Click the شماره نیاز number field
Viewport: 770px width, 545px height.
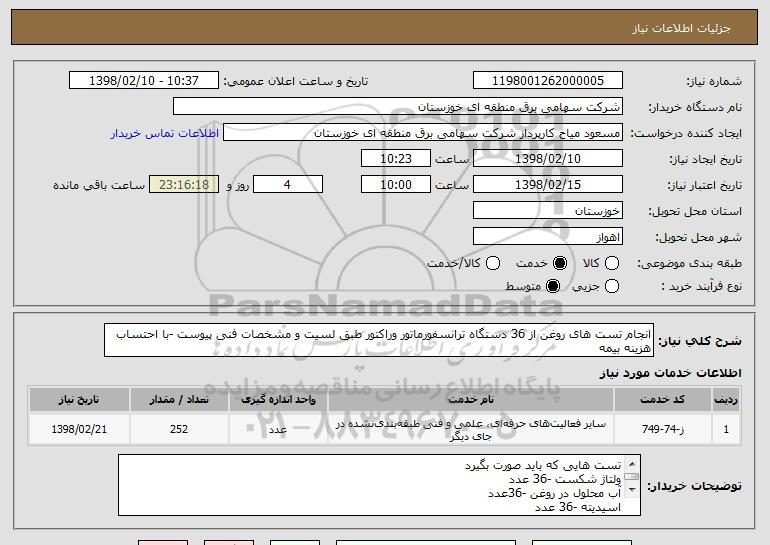(546, 81)
